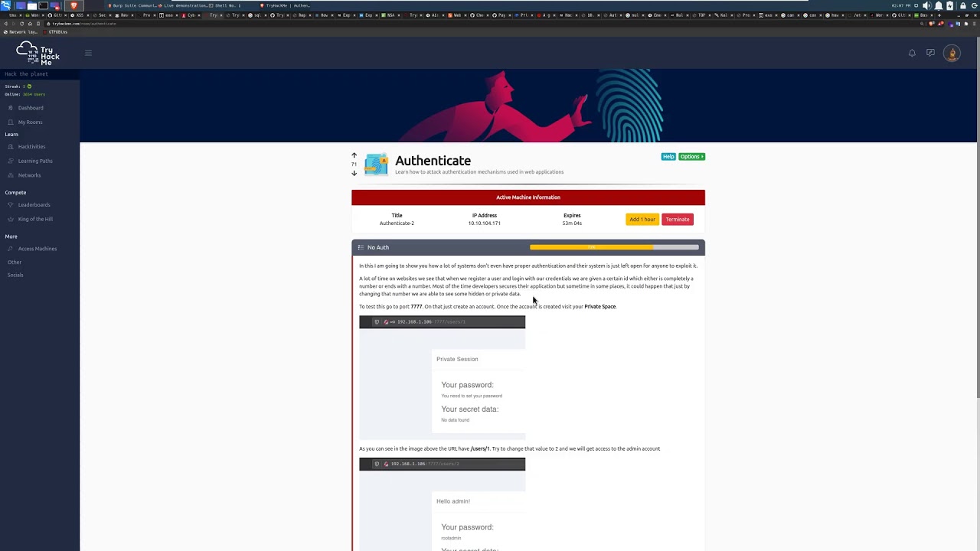Open the My Rooms sidebar link

click(31, 122)
